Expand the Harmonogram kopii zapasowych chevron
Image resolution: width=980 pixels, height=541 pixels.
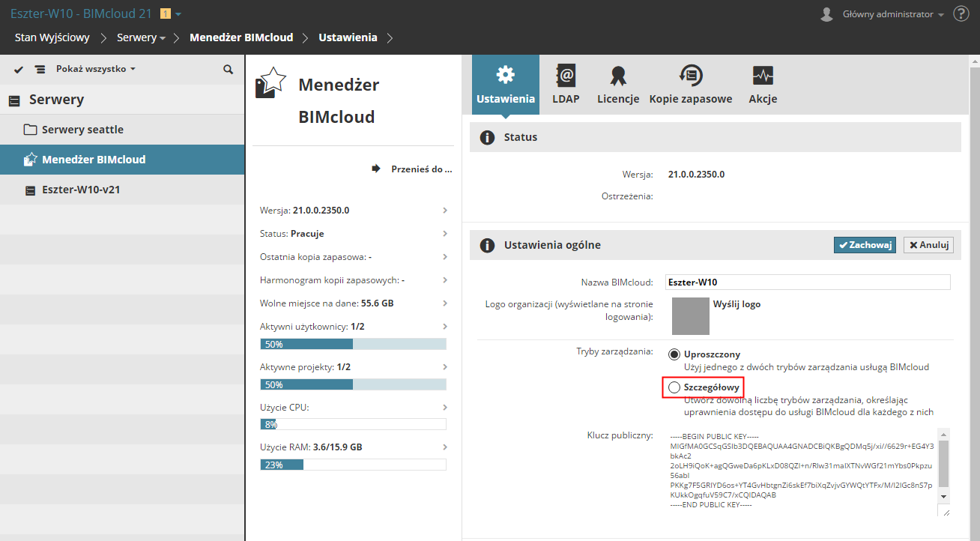click(445, 280)
